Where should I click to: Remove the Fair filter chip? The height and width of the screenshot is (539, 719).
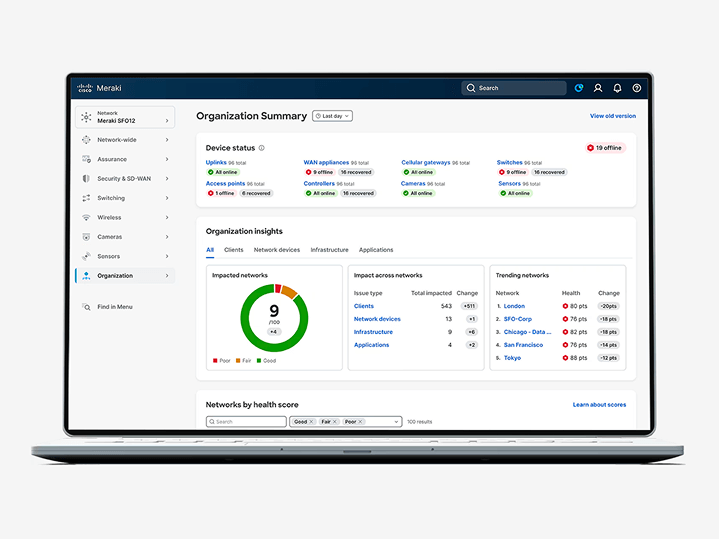tap(335, 422)
